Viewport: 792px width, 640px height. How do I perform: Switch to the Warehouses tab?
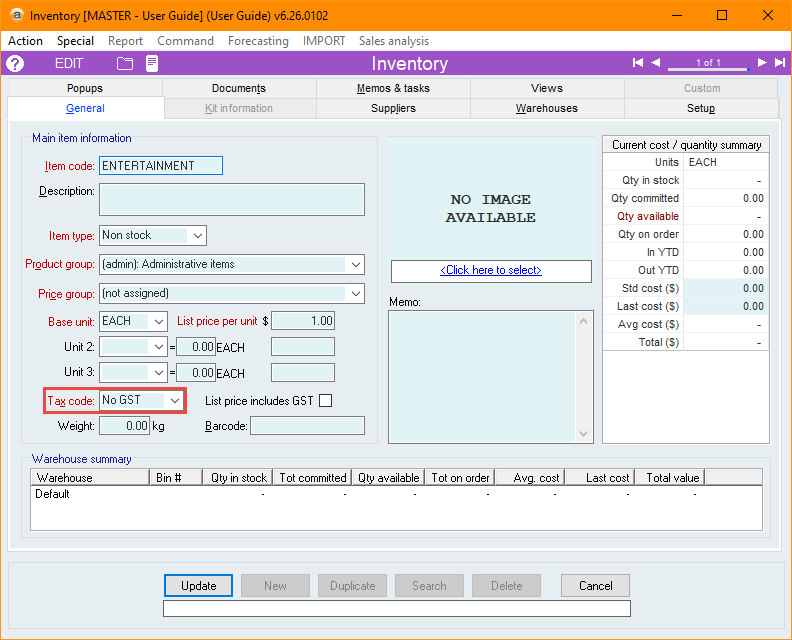click(547, 108)
